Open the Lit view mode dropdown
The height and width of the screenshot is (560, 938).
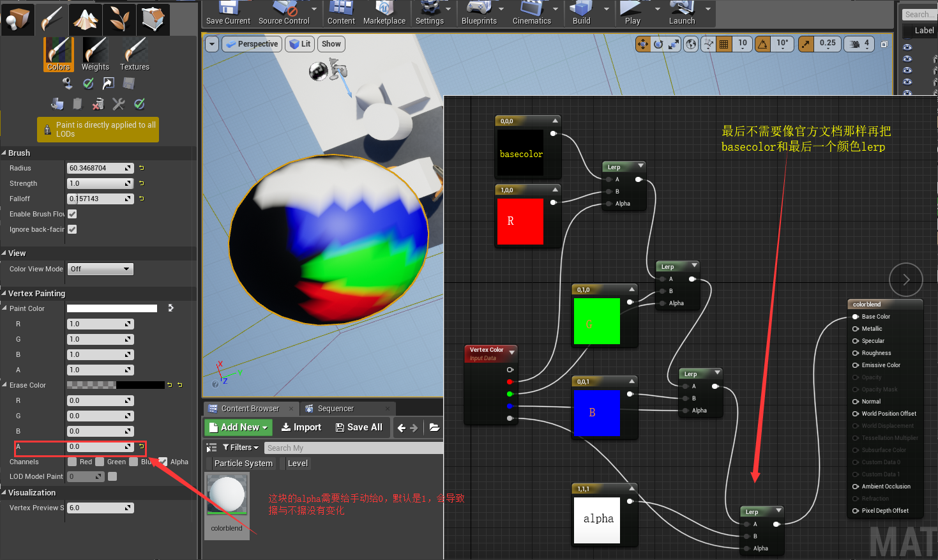[x=299, y=44]
